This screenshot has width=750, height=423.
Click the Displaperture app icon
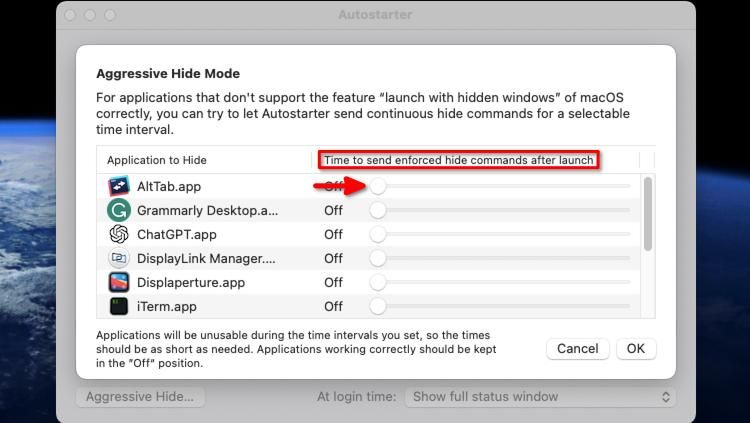coord(119,282)
